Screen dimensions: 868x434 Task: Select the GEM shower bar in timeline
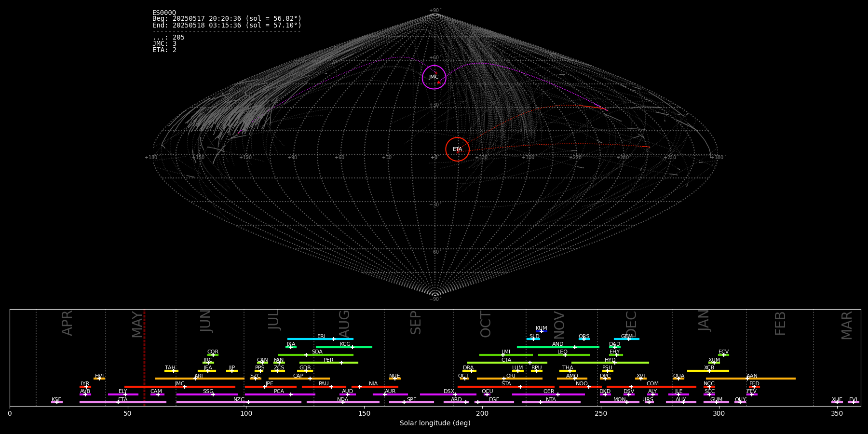[626, 339]
